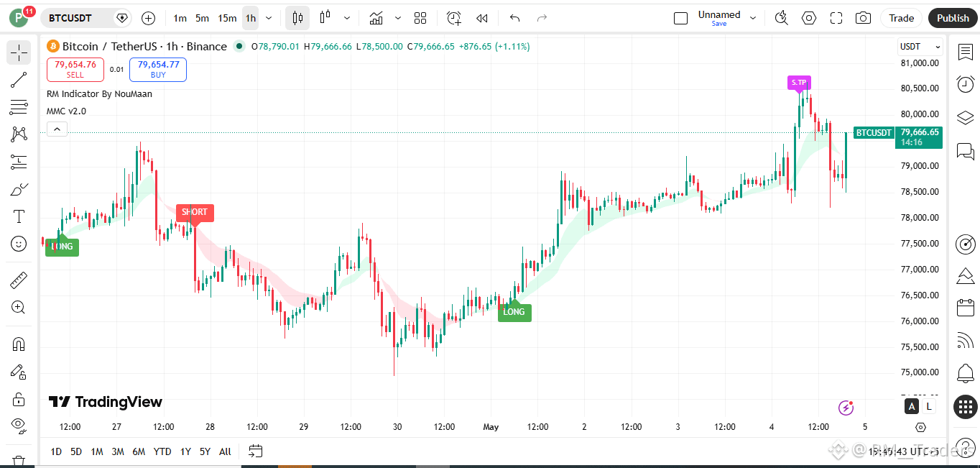This screenshot has height=468, width=980.
Task: Open the calendar panel
Action: pyautogui.click(x=965, y=308)
